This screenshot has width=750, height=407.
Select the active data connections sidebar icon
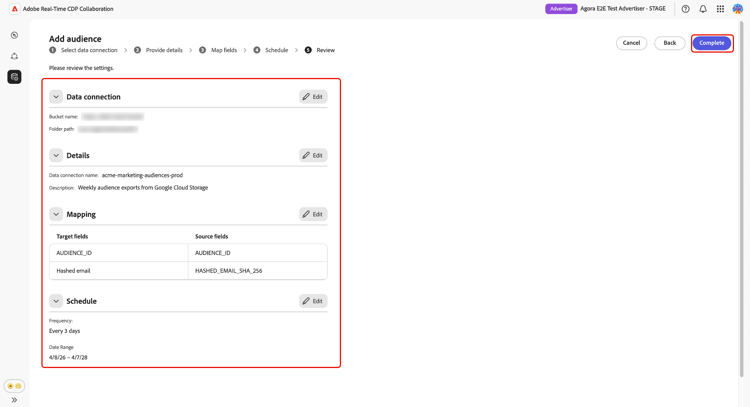click(14, 77)
